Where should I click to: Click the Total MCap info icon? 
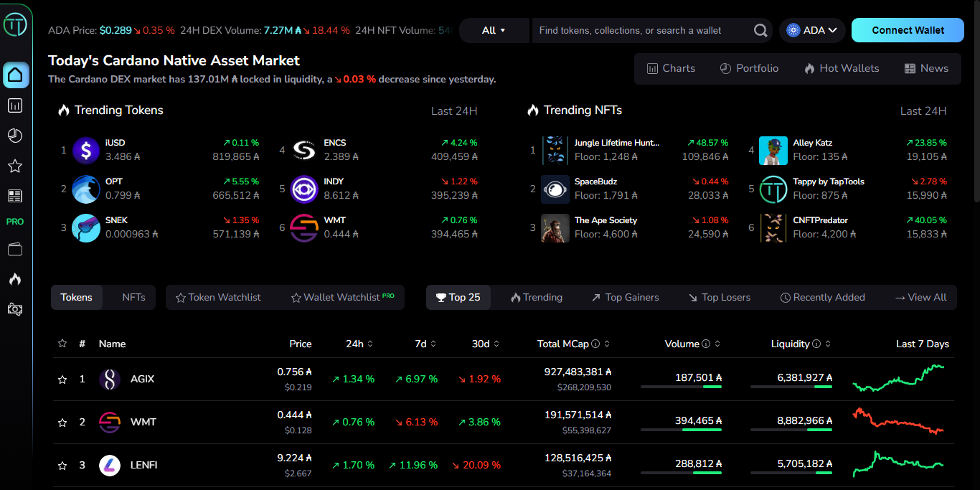(595, 344)
